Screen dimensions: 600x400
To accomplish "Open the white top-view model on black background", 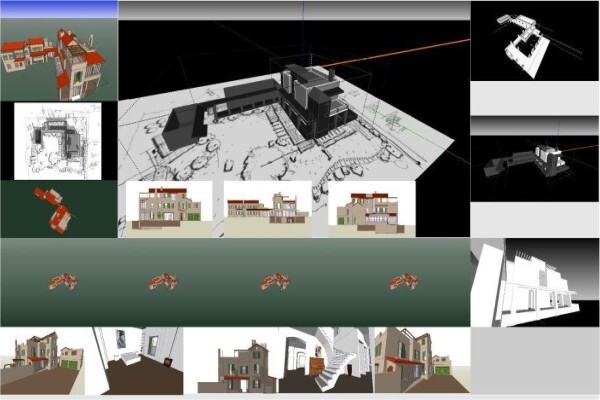I will point(534,41).
